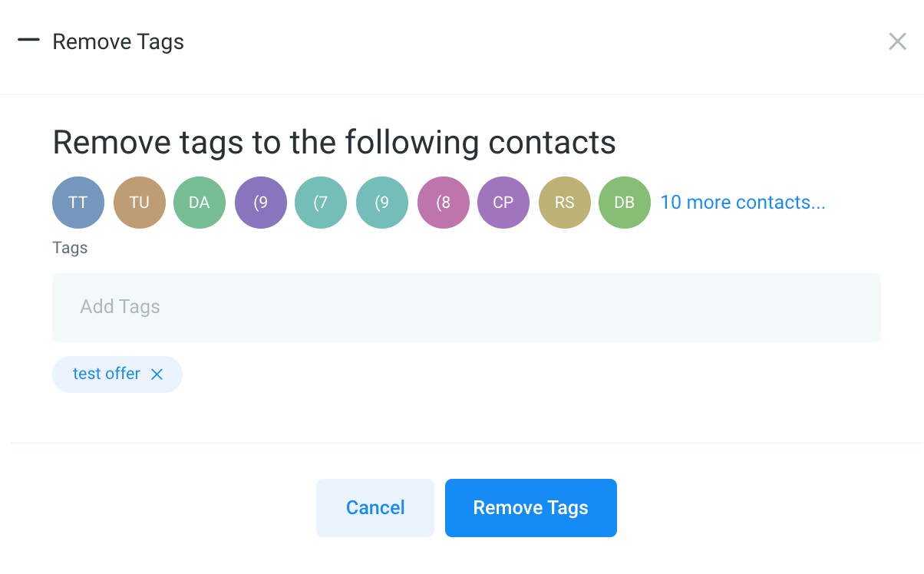
Task: Click the teal (9 contact avatar
Action: (x=382, y=203)
